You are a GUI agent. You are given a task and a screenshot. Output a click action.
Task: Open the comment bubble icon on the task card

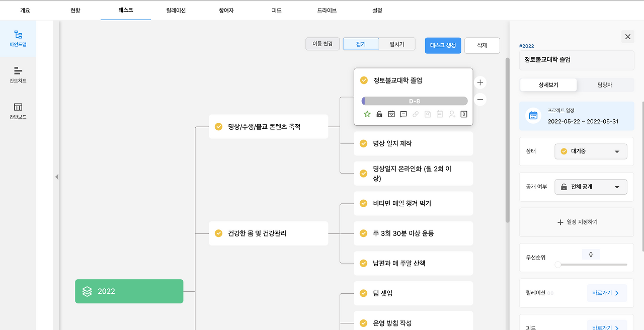pyautogui.click(x=404, y=114)
